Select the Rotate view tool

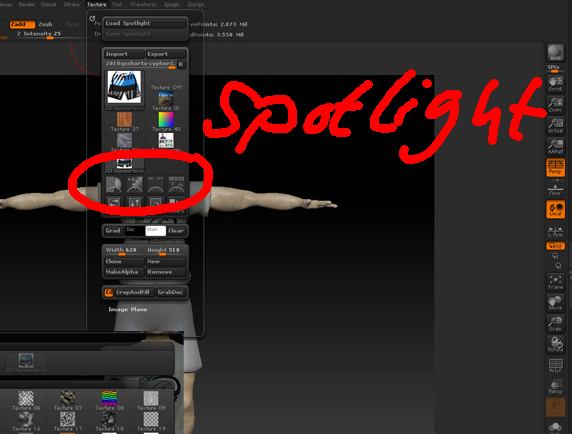click(x=555, y=344)
